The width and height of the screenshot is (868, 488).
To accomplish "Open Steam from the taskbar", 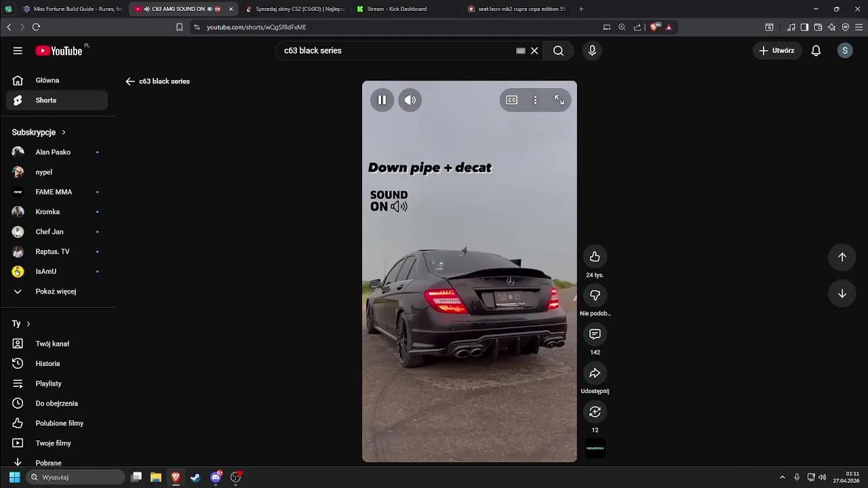I will [x=195, y=477].
